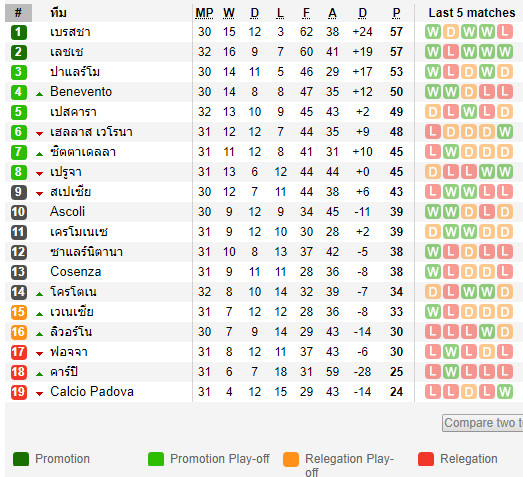Click the green up arrow beside Benevento
This screenshot has height=477, width=523.
click(39, 94)
